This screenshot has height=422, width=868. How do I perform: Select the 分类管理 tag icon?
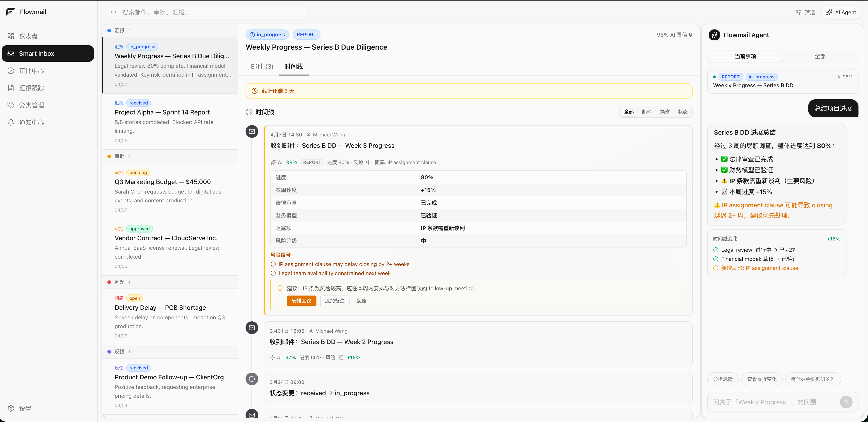tap(11, 105)
